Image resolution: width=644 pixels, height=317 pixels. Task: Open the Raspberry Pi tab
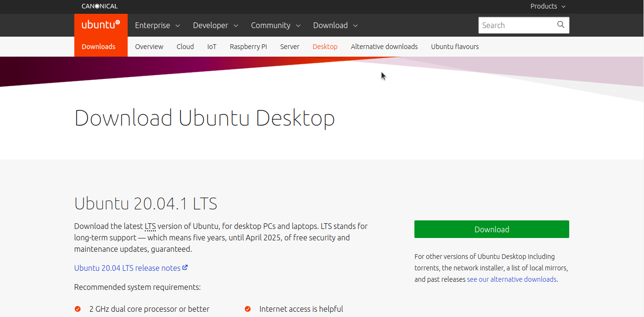(248, 47)
